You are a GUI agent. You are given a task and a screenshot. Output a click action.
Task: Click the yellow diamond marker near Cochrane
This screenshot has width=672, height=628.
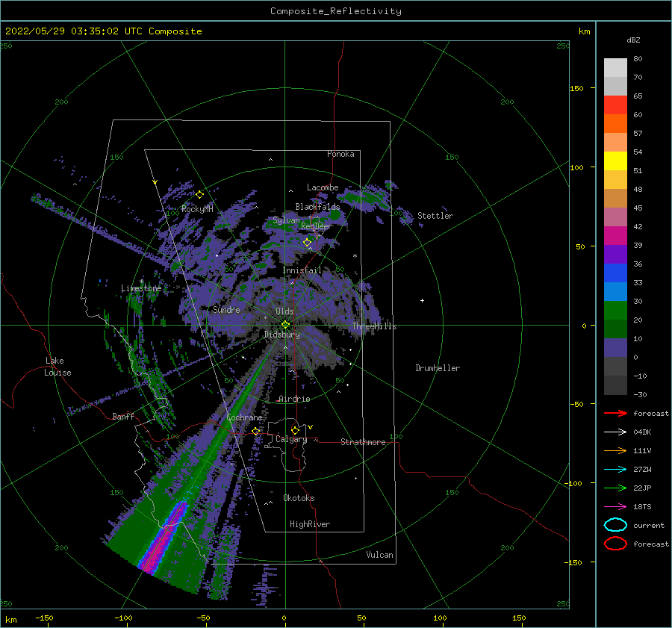tap(256, 431)
